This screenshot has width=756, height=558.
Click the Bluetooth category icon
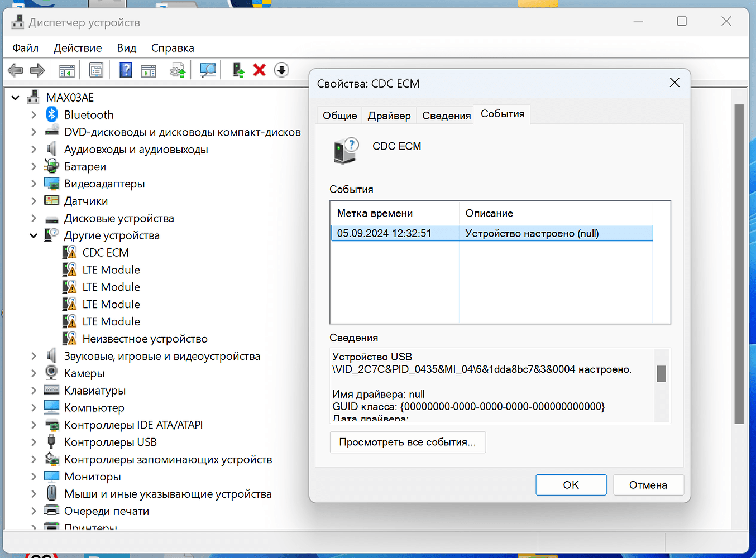pyautogui.click(x=52, y=114)
